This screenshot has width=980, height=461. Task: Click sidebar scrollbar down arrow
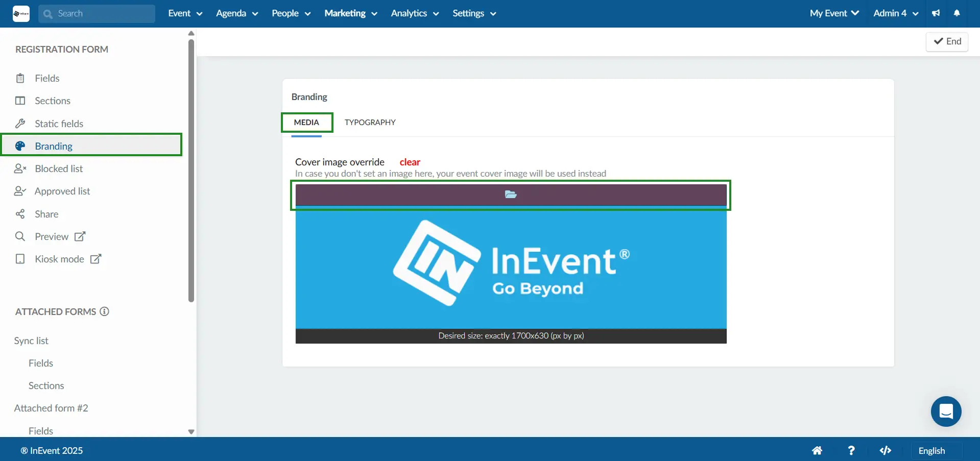click(192, 432)
